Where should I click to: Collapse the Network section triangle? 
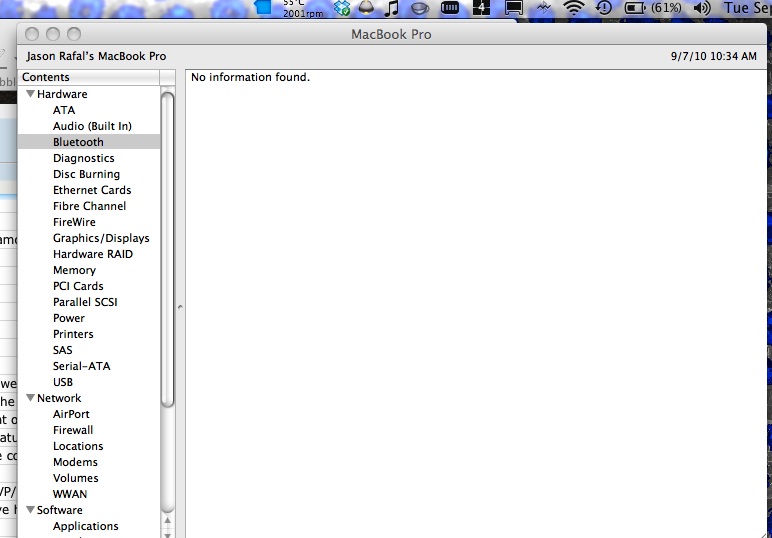[x=31, y=398]
